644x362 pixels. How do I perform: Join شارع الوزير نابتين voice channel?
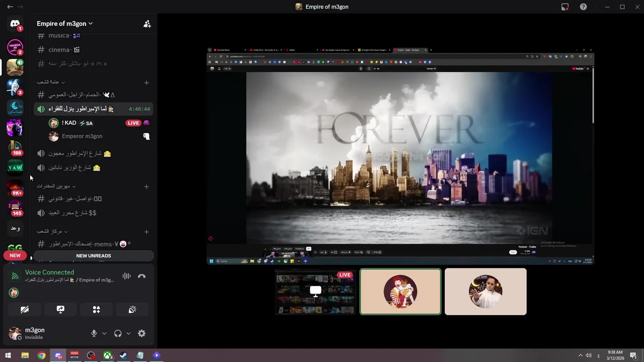point(93,167)
